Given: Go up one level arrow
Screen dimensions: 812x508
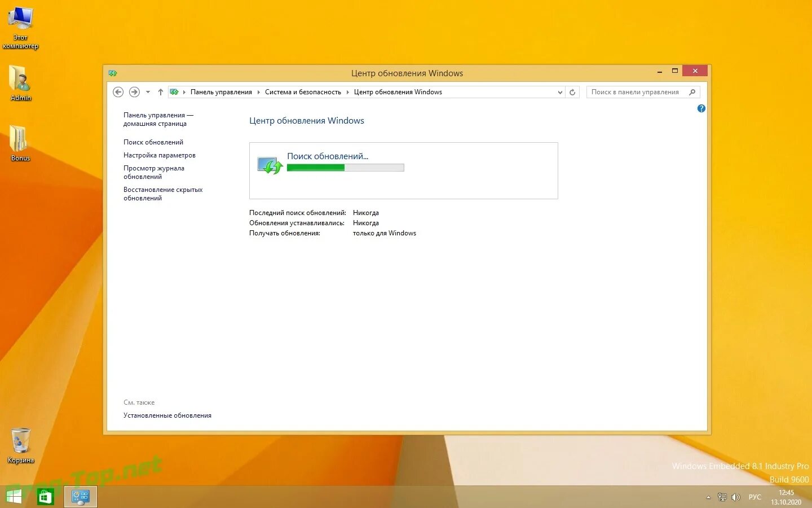Looking at the screenshot, I should coord(160,92).
